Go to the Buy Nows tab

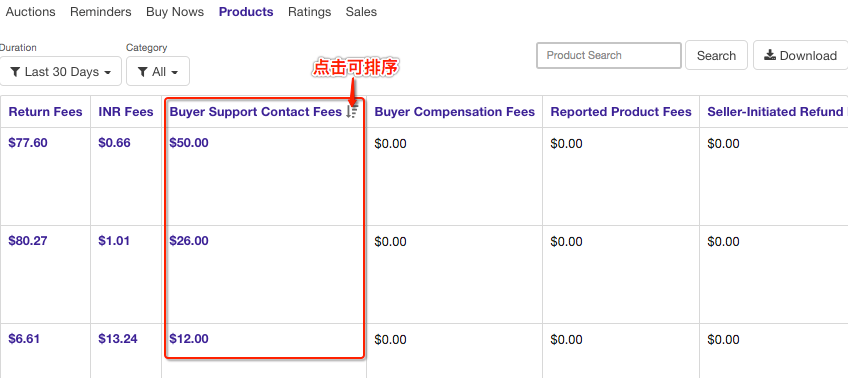175,12
